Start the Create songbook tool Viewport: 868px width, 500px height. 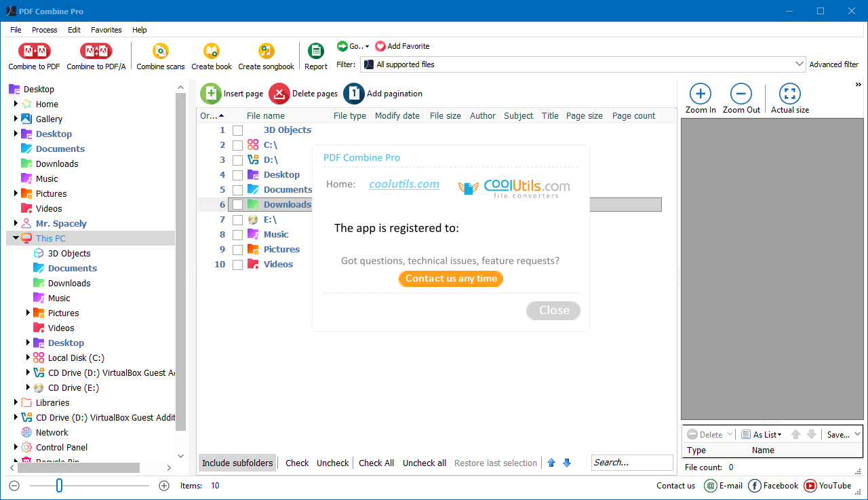pos(266,52)
